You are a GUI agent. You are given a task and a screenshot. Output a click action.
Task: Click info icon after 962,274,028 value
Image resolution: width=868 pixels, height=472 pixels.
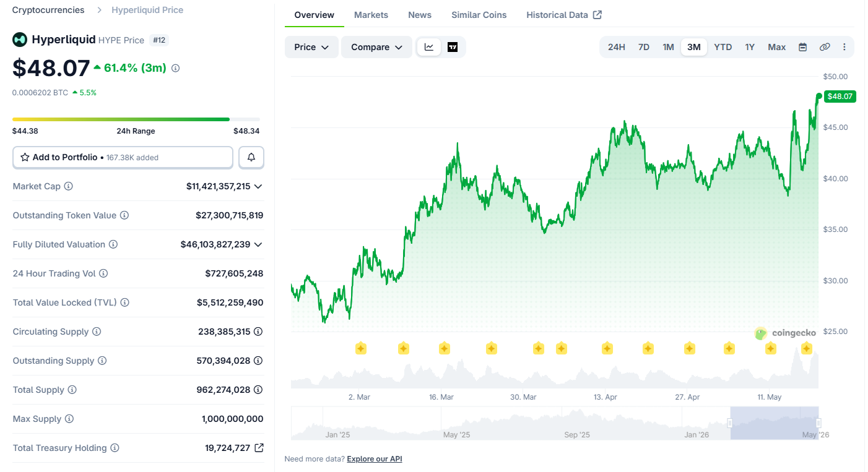tap(258, 390)
